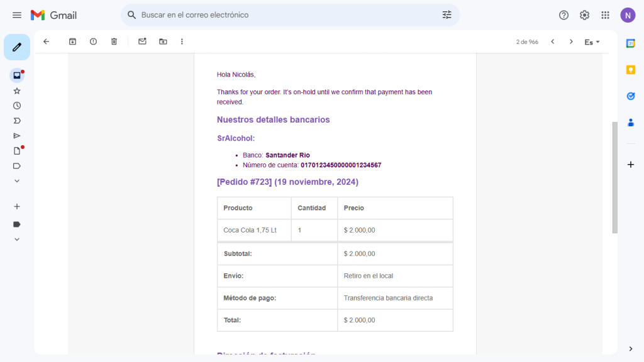The image size is (644, 362).
Task: Click the 'SrAlcohol:' heading
Action: 236,138
